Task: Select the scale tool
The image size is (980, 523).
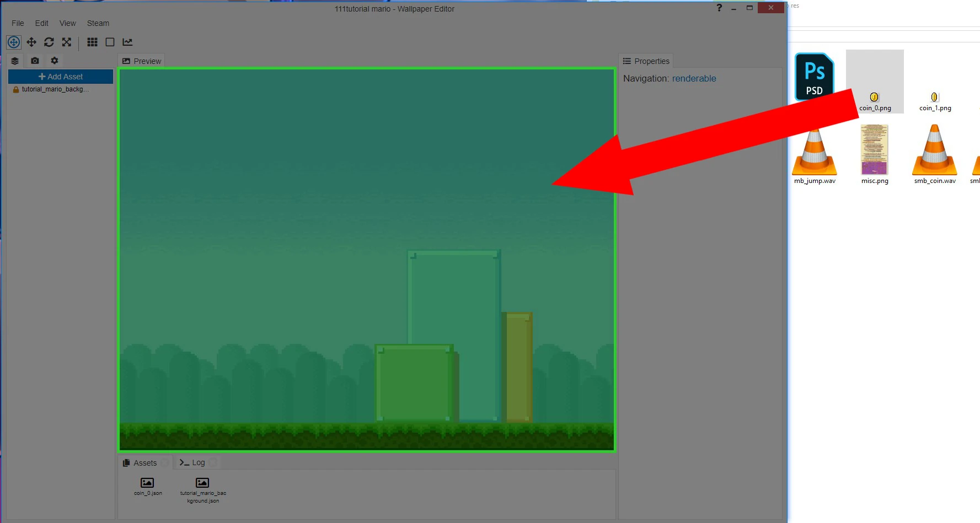Action: click(66, 42)
